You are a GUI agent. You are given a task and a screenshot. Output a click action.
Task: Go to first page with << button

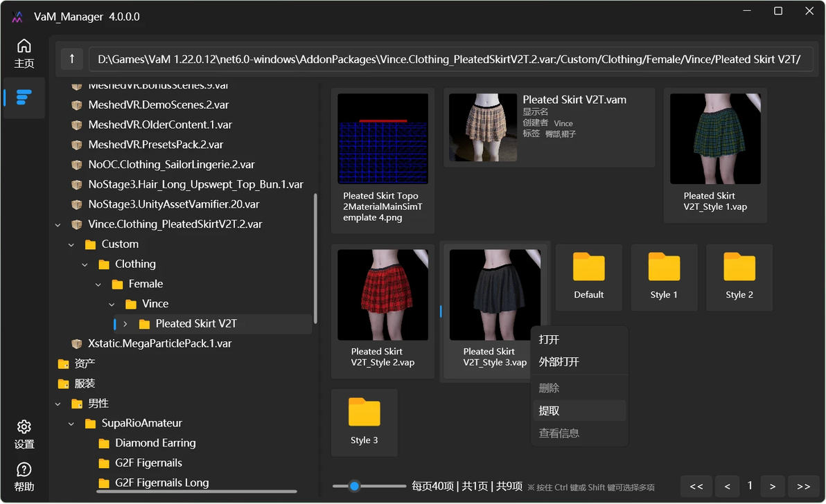(696, 487)
